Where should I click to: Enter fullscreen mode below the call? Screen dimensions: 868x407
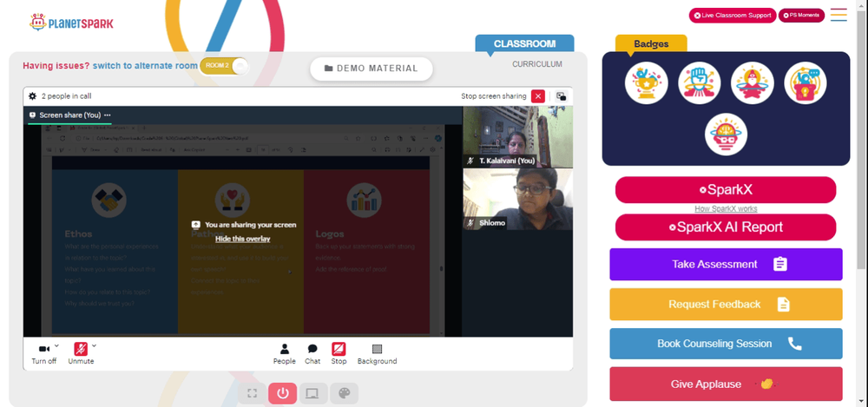[x=253, y=393]
